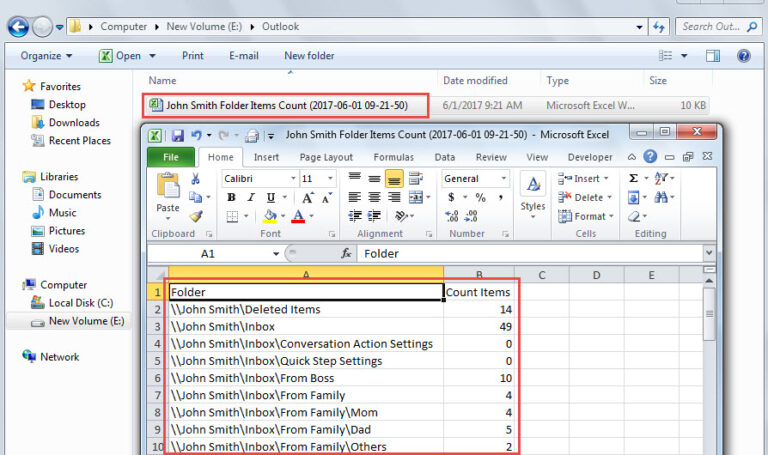This screenshot has width=768, height=455.
Task: Click New folder in Explorer toolbar
Action: coord(309,56)
